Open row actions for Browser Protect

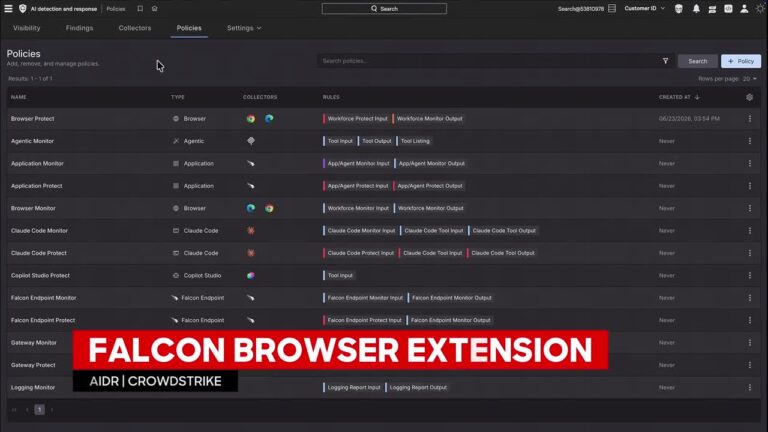coord(749,119)
